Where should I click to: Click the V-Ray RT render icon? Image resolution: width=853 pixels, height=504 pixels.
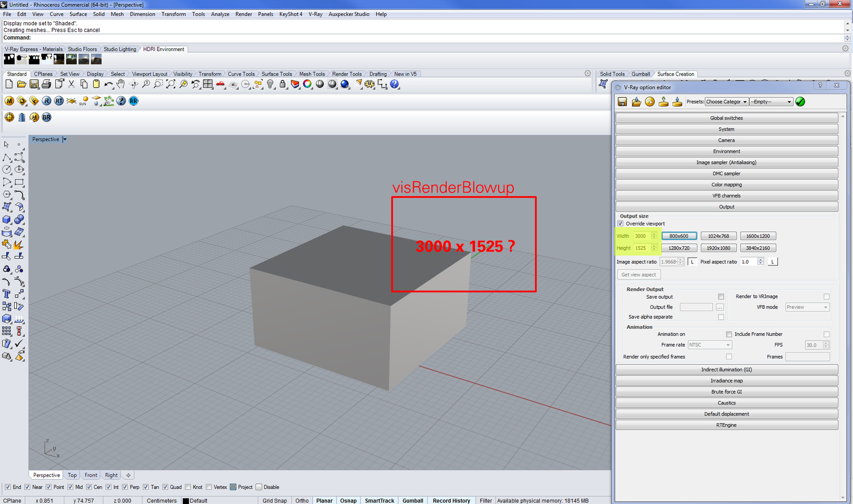click(59, 101)
